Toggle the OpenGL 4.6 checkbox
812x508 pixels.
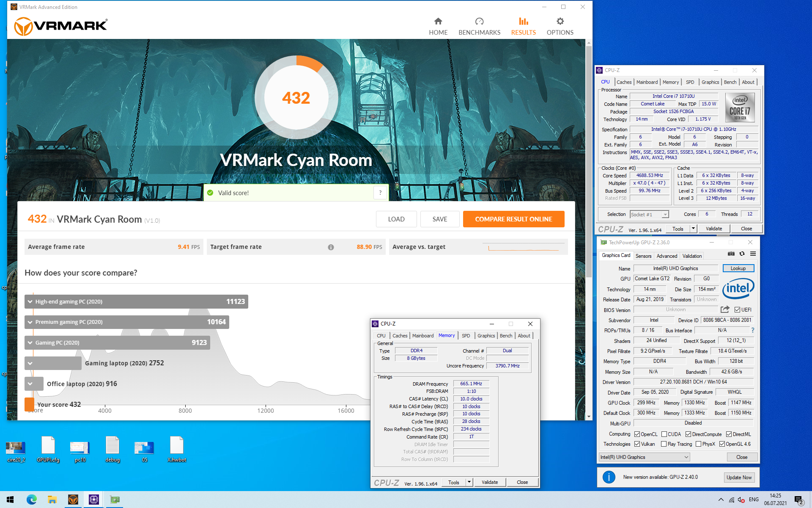click(722, 444)
